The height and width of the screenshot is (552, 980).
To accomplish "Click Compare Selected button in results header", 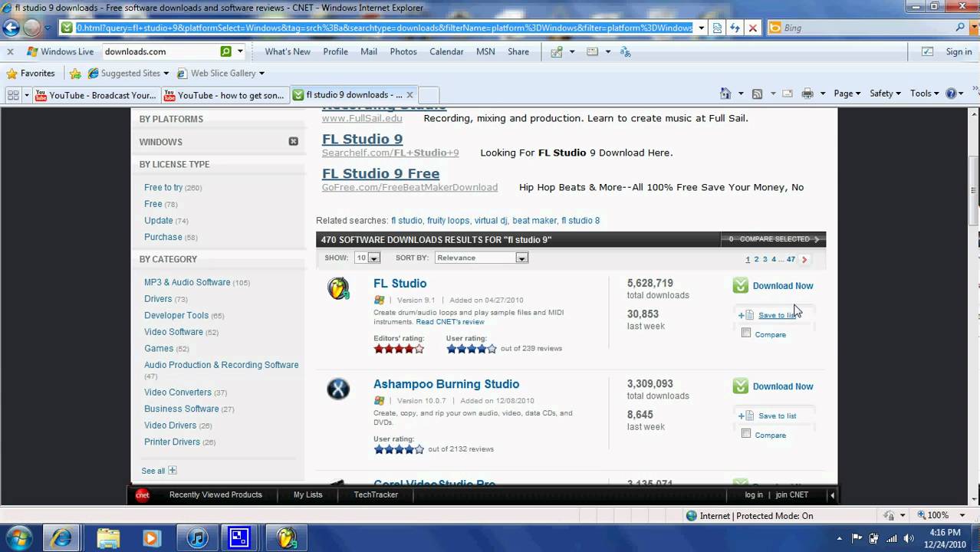I will pos(774,239).
